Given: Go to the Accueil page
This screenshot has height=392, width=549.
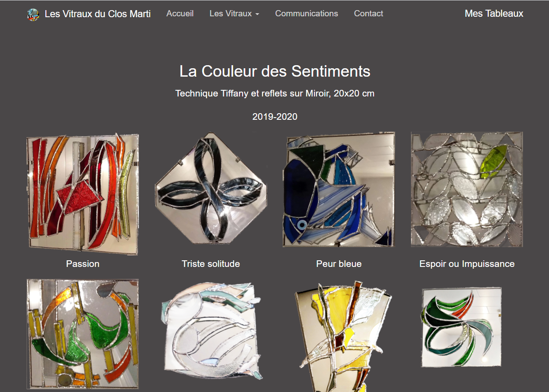Looking at the screenshot, I should [x=180, y=14].
